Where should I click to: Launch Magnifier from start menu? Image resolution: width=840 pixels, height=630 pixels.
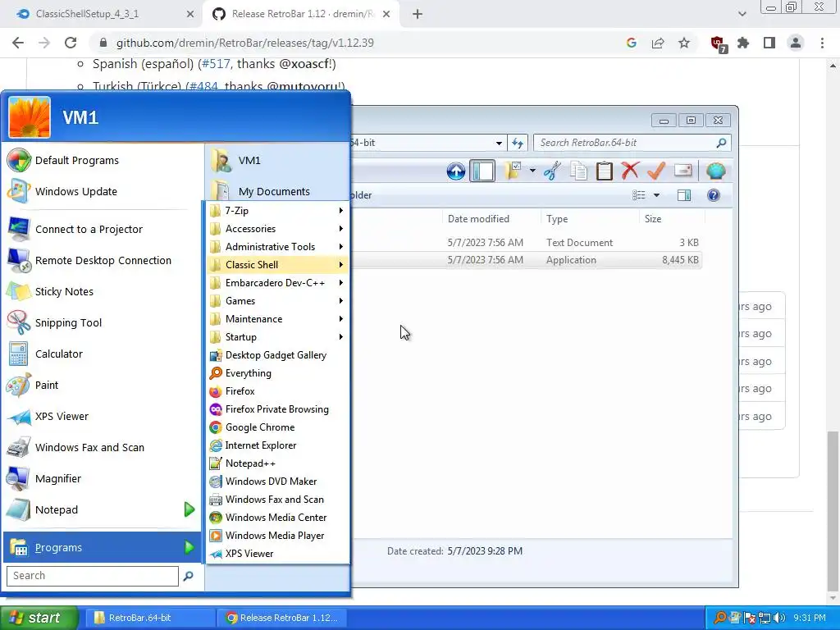pyautogui.click(x=102, y=478)
